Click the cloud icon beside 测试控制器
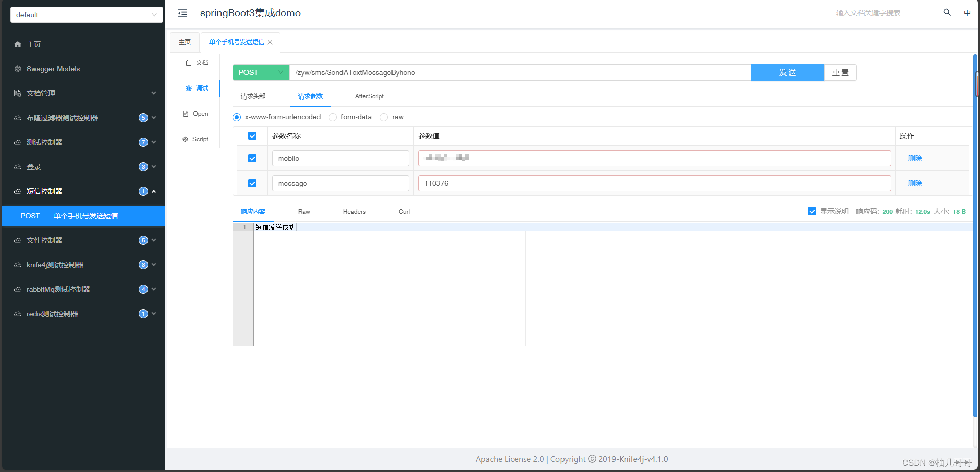 [18, 142]
